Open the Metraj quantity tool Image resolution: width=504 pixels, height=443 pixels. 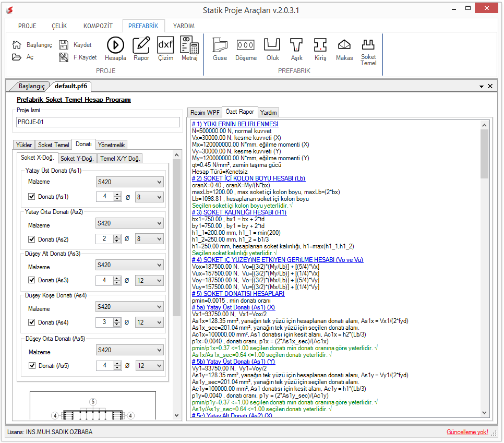[189, 49]
